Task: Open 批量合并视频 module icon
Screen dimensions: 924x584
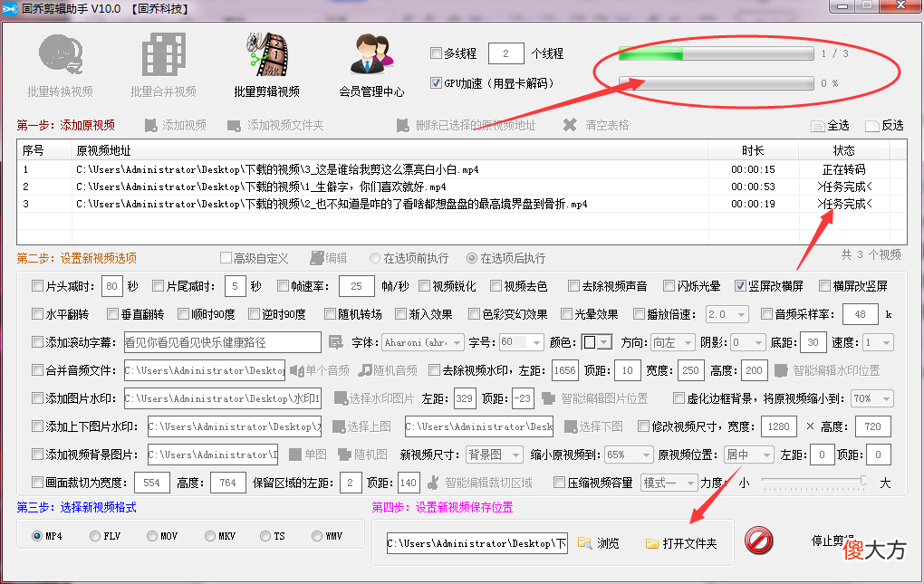Action: [x=163, y=54]
